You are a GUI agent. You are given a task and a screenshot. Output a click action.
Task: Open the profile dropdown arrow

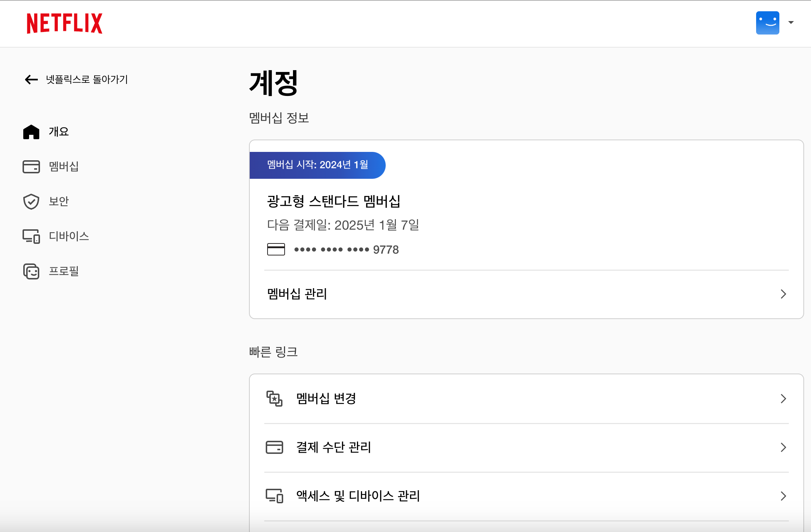pos(791,23)
